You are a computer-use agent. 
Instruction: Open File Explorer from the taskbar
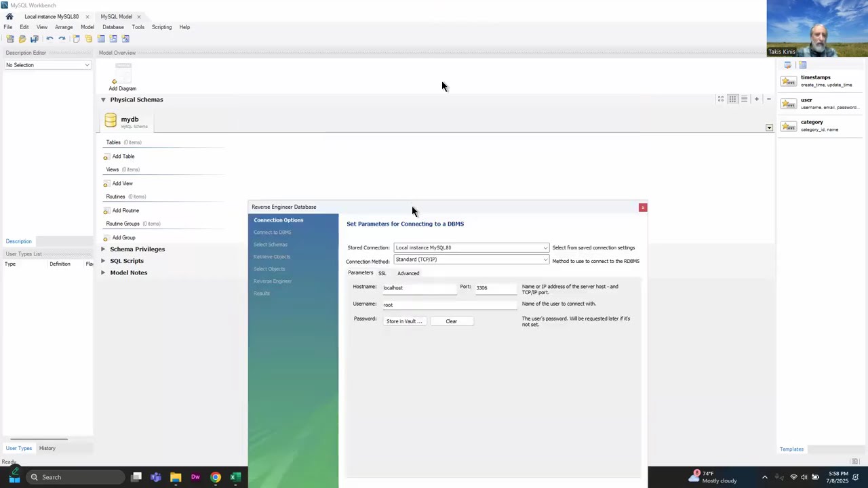coord(176,477)
